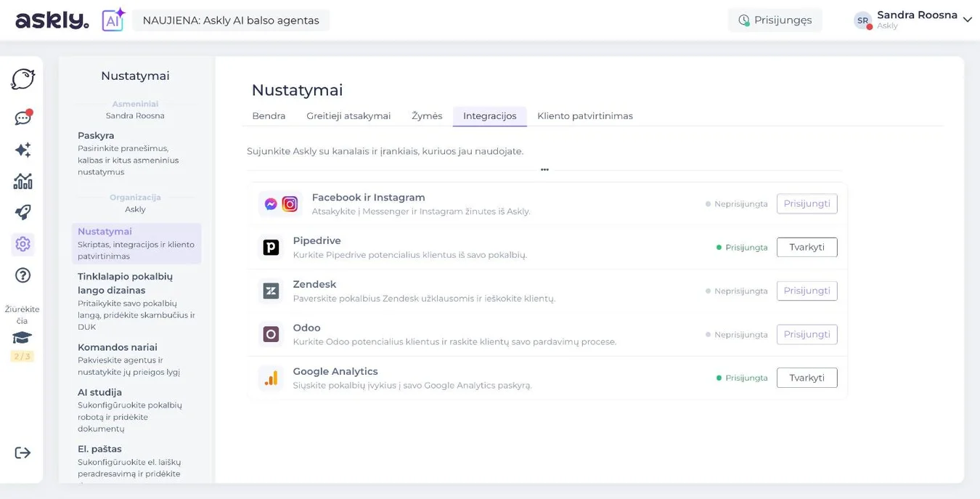Viewport: 980px width, 499px height.
Task: Click the Neprisijungta status for Zendesk
Action: pyautogui.click(x=736, y=291)
